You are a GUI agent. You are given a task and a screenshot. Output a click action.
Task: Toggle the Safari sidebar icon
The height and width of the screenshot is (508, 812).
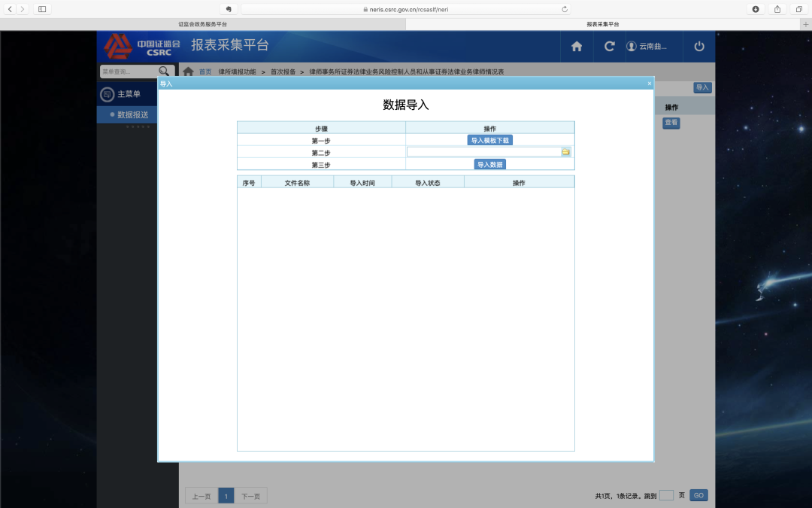pos(42,9)
